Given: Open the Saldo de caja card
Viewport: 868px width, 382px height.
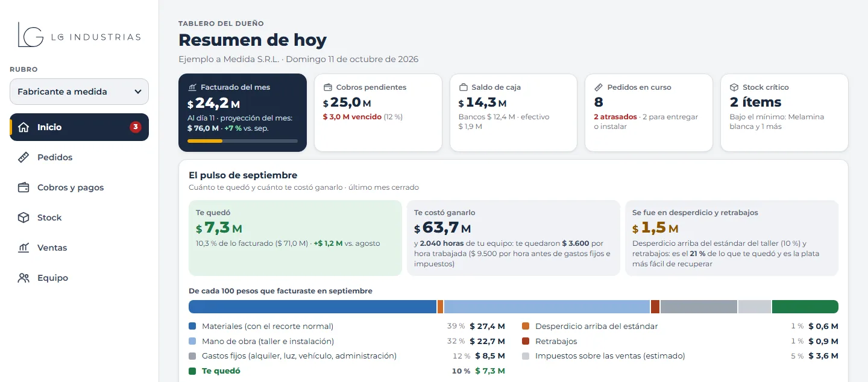Looking at the screenshot, I should coord(514,113).
